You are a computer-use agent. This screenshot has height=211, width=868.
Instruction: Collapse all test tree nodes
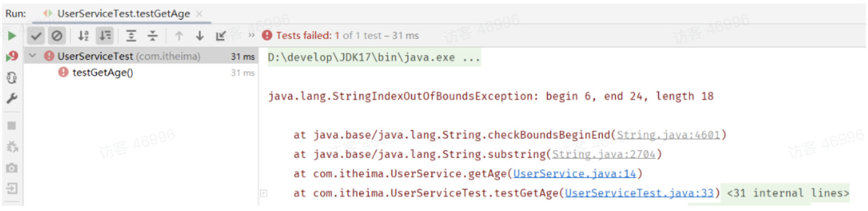(153, 36)
